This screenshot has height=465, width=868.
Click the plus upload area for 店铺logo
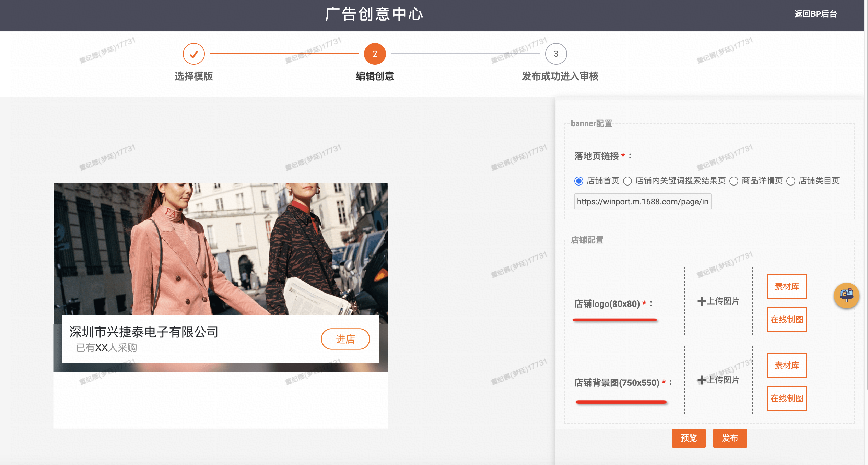pos(718,301)
